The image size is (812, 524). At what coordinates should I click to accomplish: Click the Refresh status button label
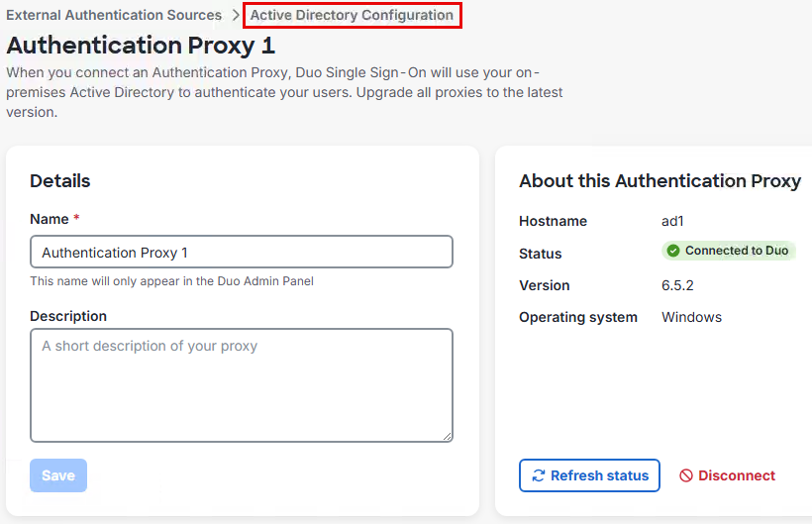(599, 475)
